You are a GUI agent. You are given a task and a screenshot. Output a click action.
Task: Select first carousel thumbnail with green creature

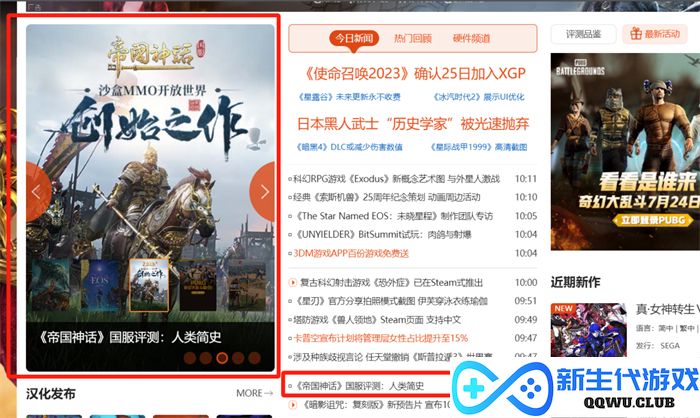(x=50, y=285)
